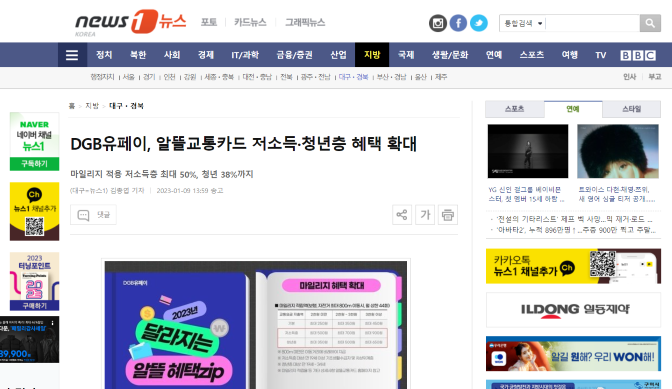The height and width of the screenshot is (389, 672).
Task: Open the Twitter icon link
Action: point(479,23)
